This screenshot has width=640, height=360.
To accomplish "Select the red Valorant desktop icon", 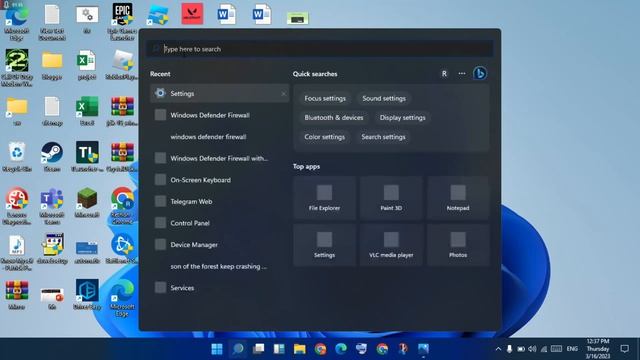I will [192, 14].
